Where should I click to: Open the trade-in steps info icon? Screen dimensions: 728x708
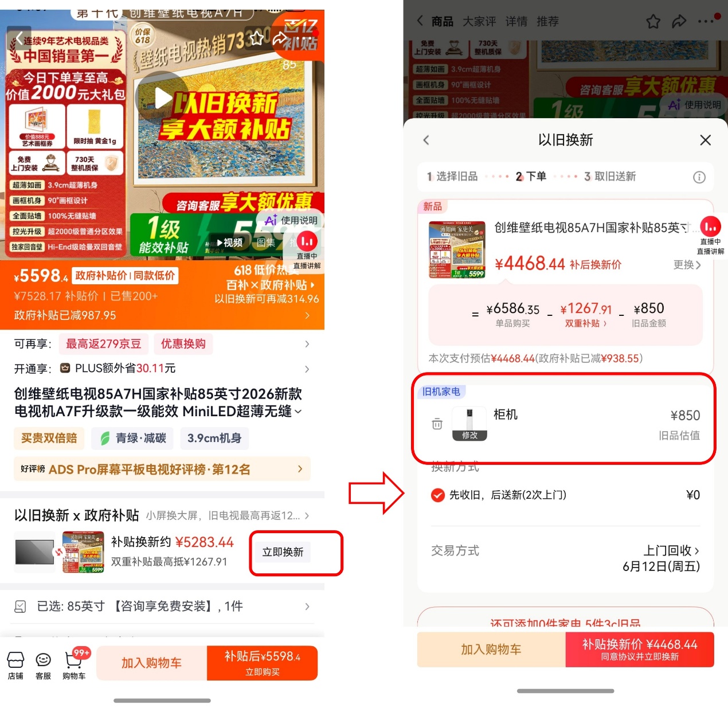[x=699, y=177]
